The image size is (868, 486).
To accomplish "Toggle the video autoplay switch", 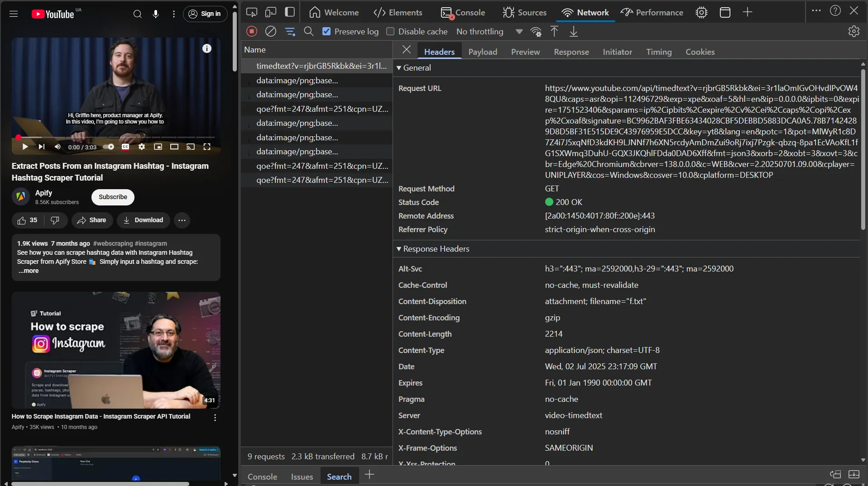I will pos(109,147).
